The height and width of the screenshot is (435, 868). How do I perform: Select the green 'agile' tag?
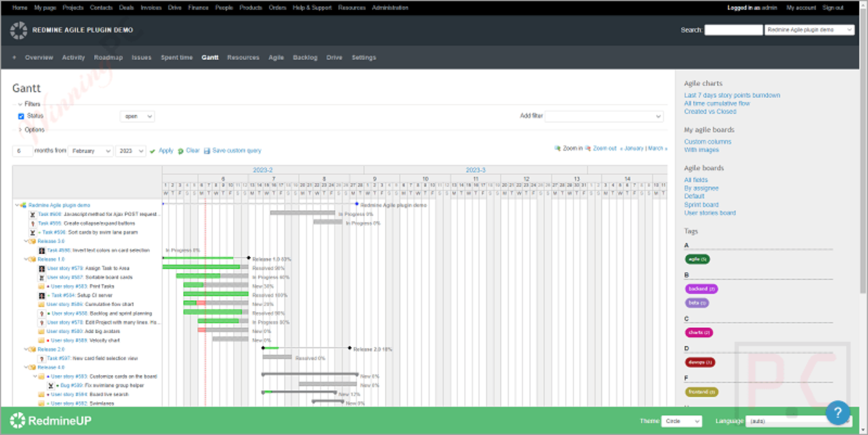(x=697, y=259)
